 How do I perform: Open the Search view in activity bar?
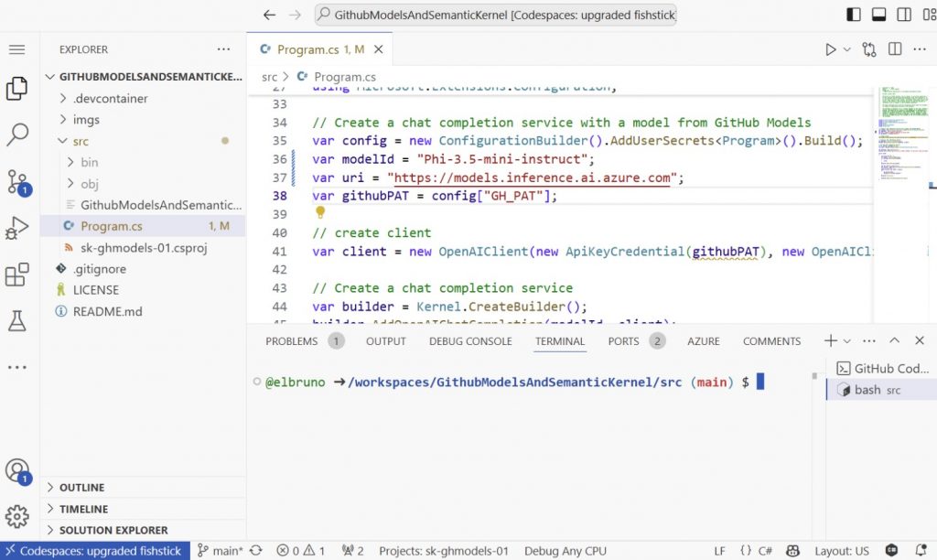point(17,135)
